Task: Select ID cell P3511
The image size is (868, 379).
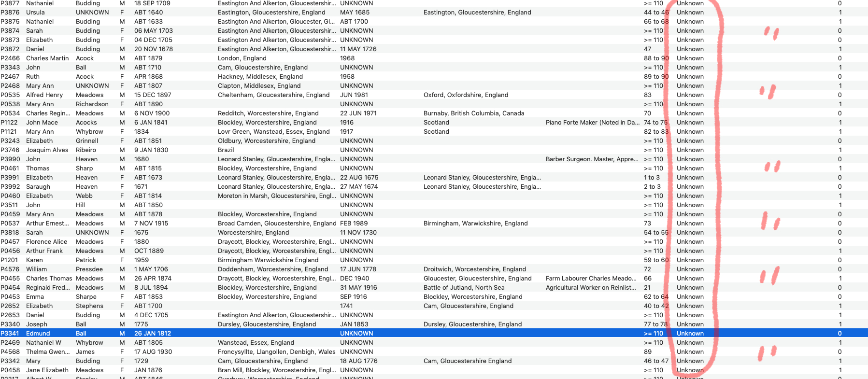Action: click(x=10, y=205)
